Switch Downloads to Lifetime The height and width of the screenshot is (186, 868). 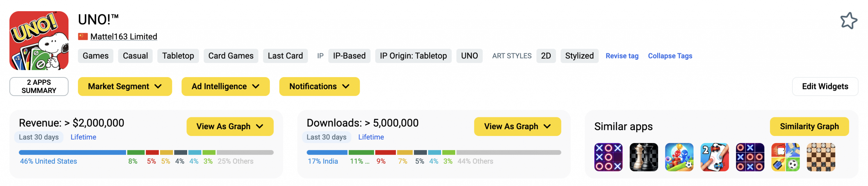[371, 137]
